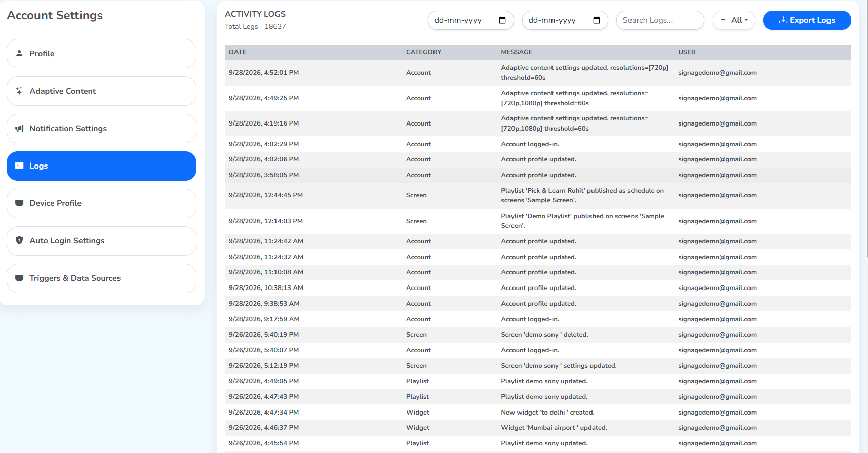
Task: Click the start date dd-mm-yyyy field
Action: [x=471, y=20]
